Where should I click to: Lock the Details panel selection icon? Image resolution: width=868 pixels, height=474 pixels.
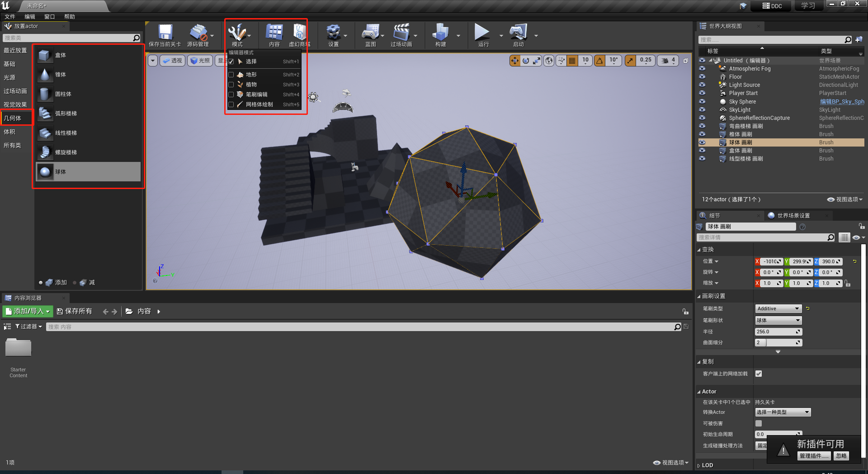862,226
